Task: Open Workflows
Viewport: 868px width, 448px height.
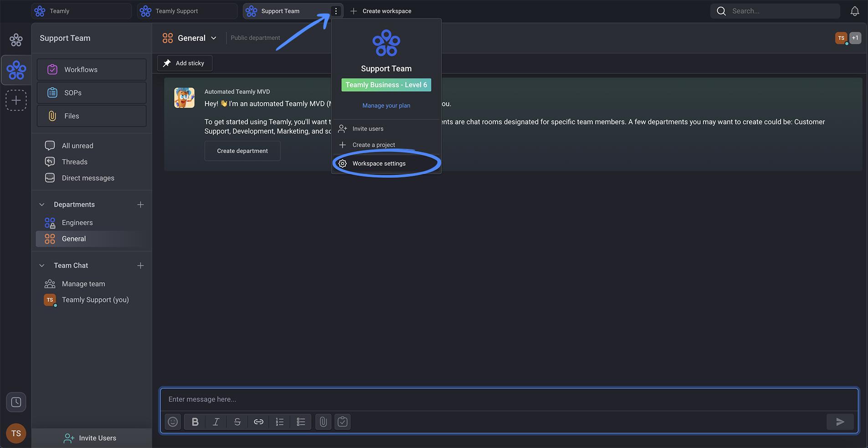Action: tap(92, 69)
